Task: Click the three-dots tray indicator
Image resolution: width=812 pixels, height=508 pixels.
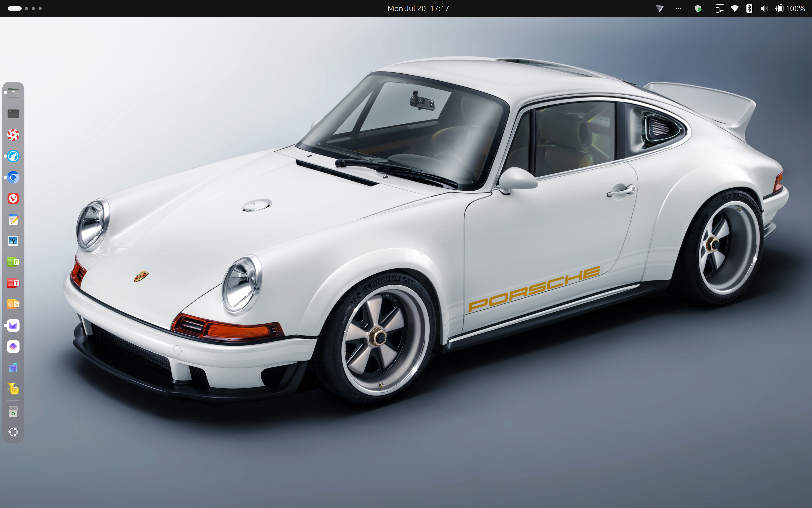Action: 679,8
